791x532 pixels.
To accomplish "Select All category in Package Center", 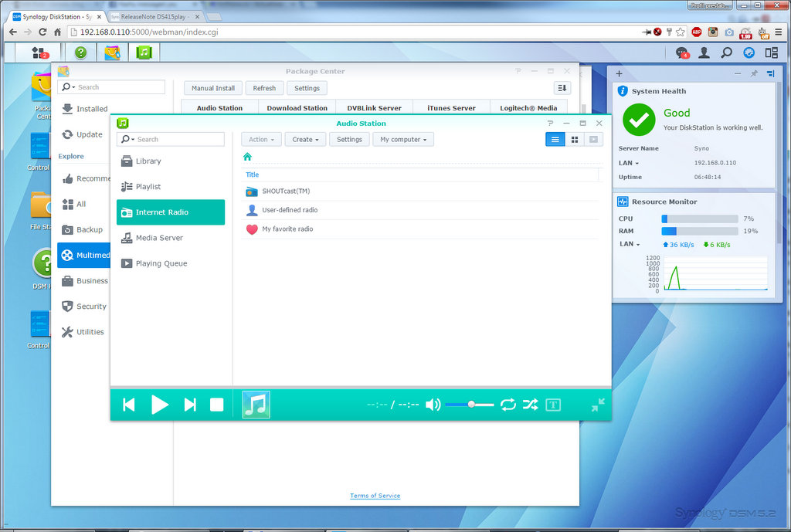I will click(75, 204).
